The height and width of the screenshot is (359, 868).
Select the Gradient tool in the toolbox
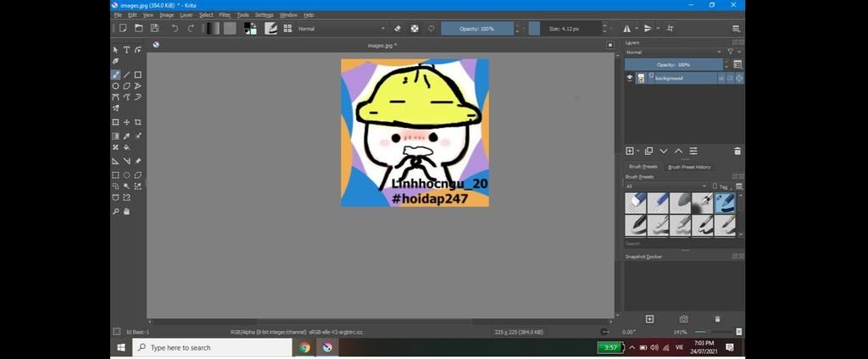tap(115, 136)
